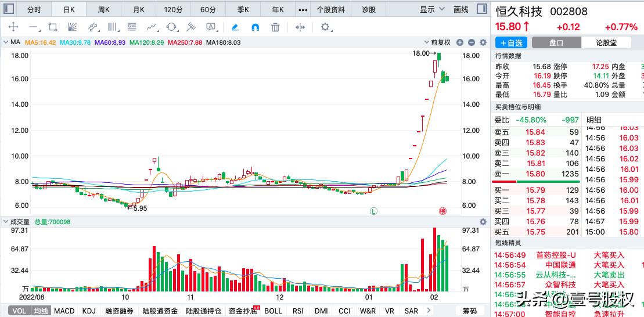This screenshot has width=644, height=317.
Task: Open the 筹码 chip distribution button
Action: tap(470, 311)
